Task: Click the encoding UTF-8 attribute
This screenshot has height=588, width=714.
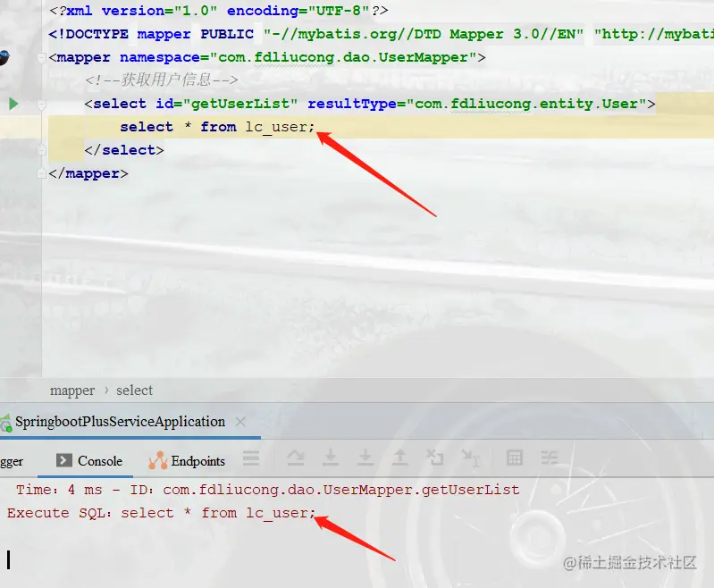Action: click(298, 11)
